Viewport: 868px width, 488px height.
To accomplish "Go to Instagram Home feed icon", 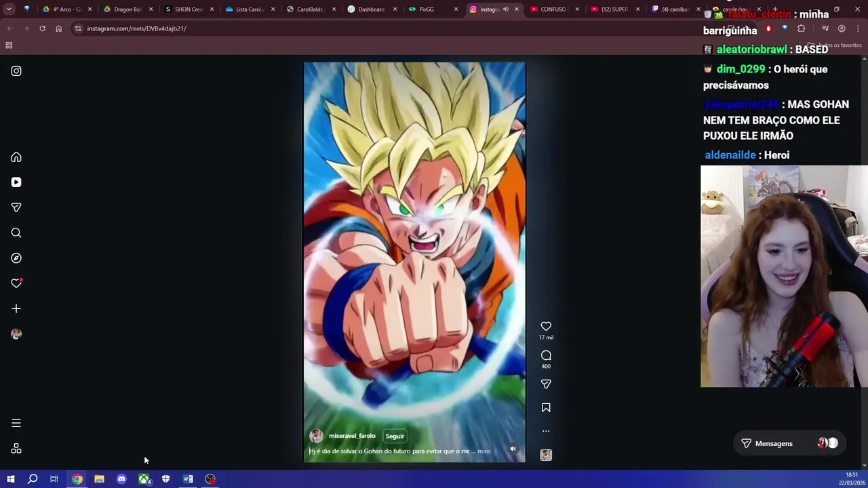I will pos(16,157).
